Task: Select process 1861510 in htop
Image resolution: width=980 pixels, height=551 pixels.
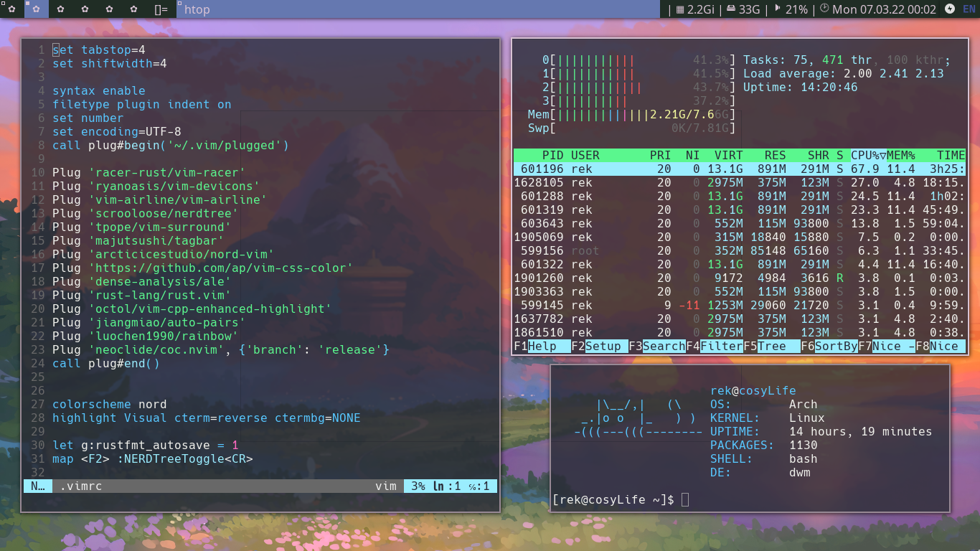Action: pyautogui.click(x=740, y=332)
